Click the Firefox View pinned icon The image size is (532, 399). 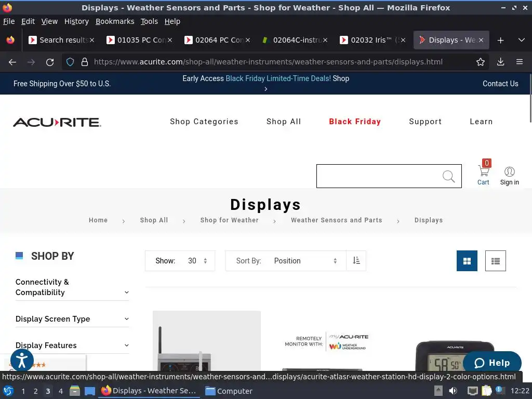(10, 40)
